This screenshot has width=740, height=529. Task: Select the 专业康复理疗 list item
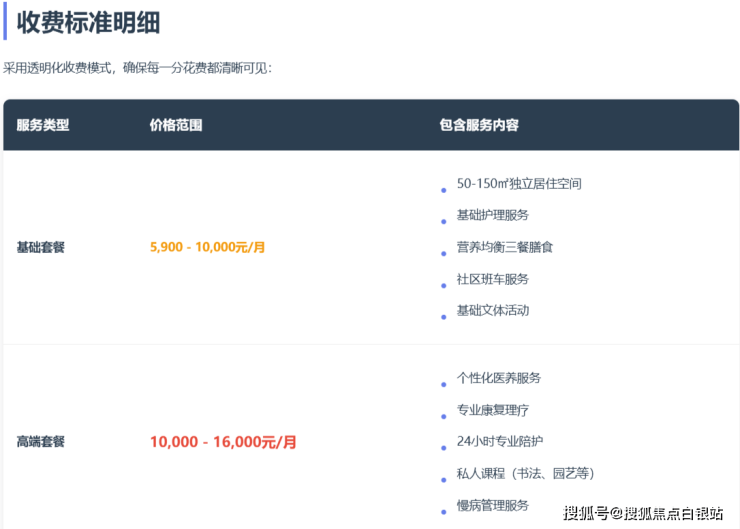click(492, 410)
